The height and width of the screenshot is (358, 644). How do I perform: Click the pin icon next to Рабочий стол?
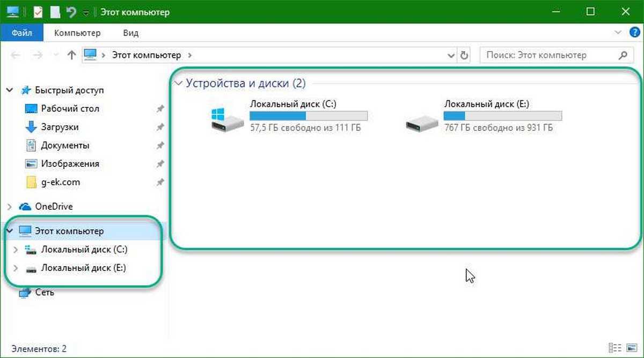click(159, 109)
